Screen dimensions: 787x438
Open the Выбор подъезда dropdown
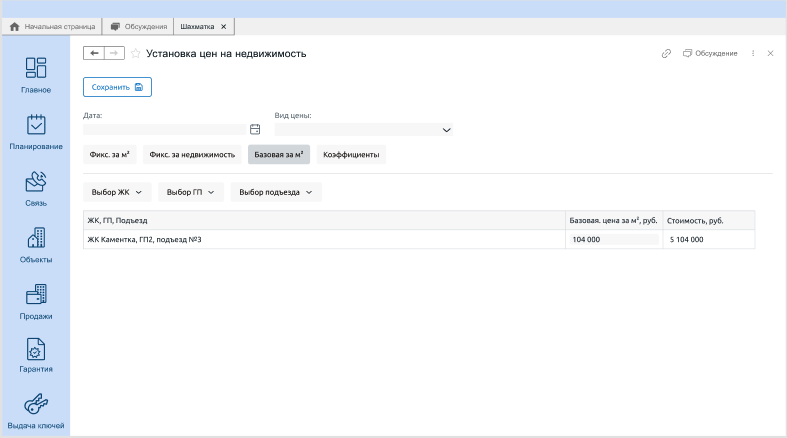[x=276, y=192]
